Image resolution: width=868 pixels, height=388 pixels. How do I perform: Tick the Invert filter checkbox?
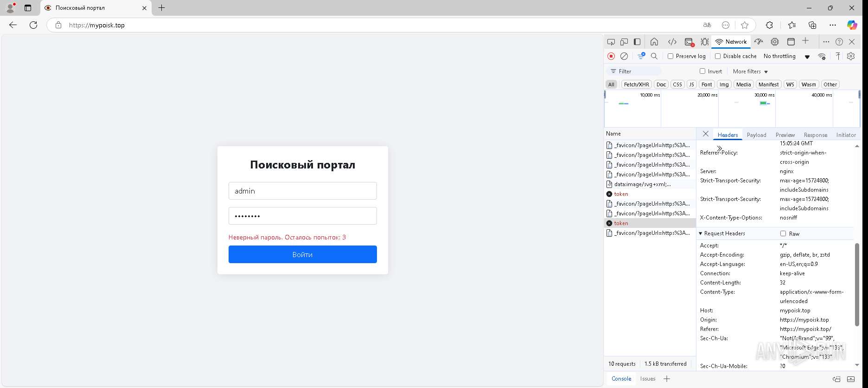click(702, 71)
